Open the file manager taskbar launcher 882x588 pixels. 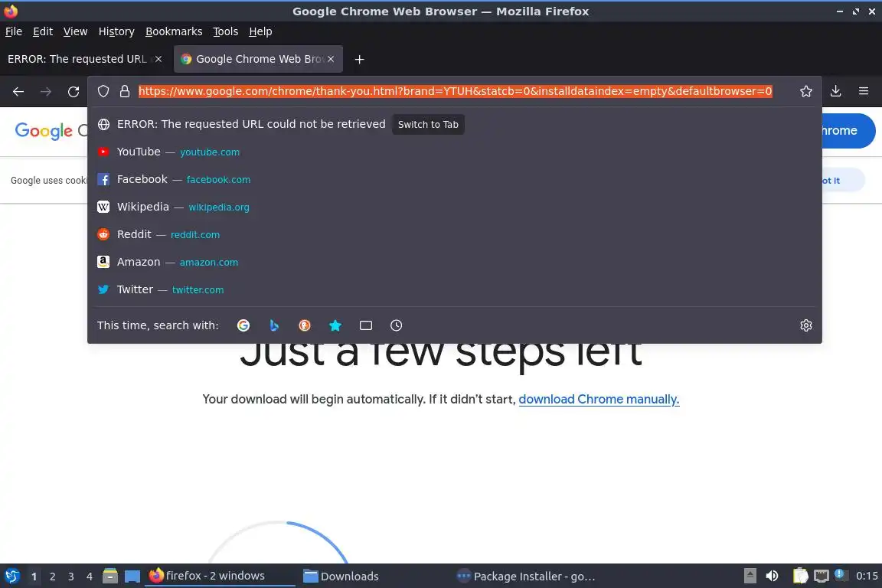[110, 577]
